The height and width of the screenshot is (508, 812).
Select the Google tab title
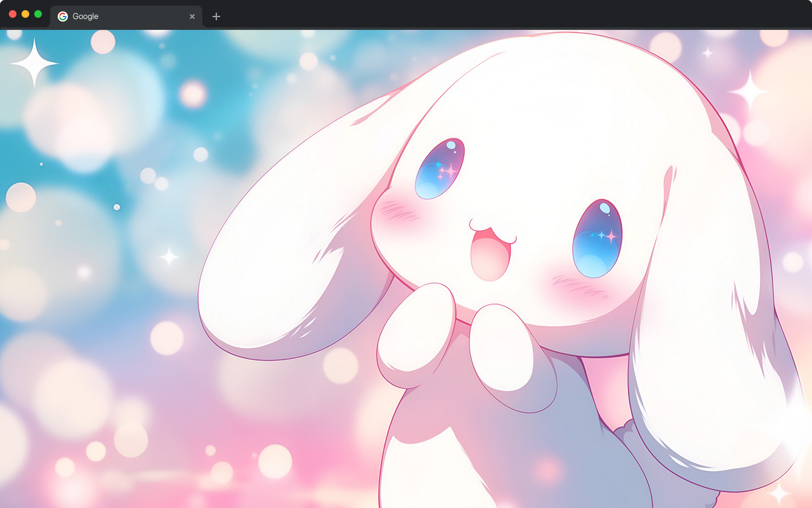[x=86, y=17]
